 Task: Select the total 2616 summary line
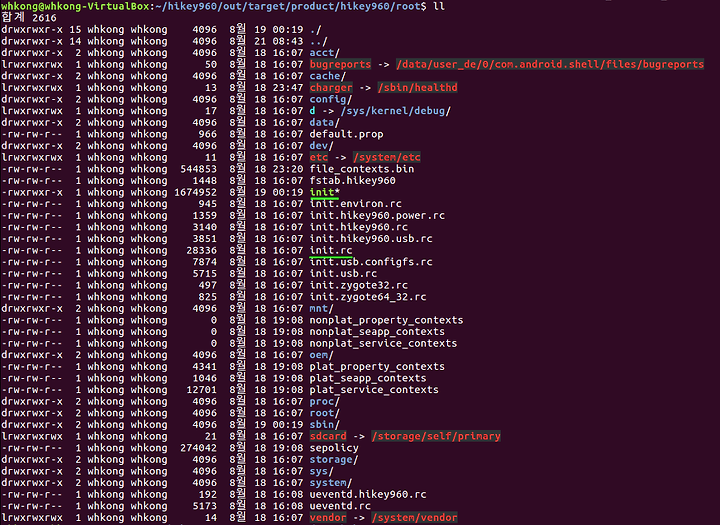pos(28,18)
